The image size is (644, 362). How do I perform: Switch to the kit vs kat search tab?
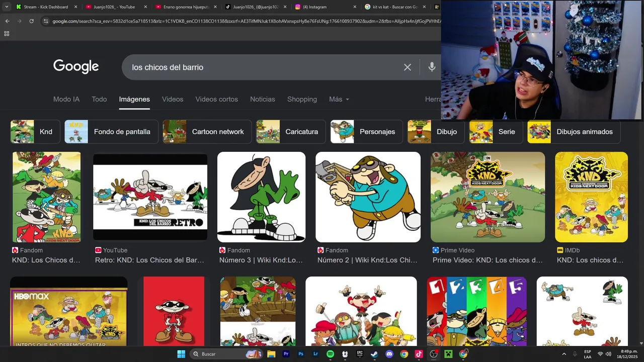coord(395,7)
